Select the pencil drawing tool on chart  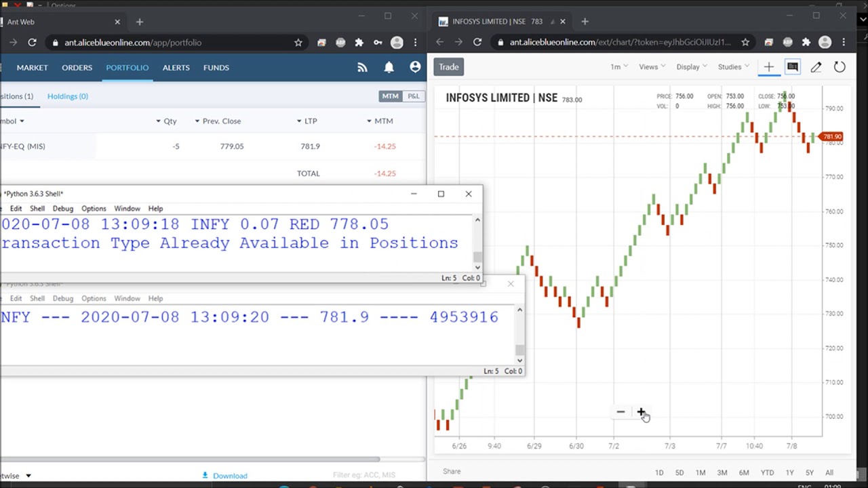(816, 66)
